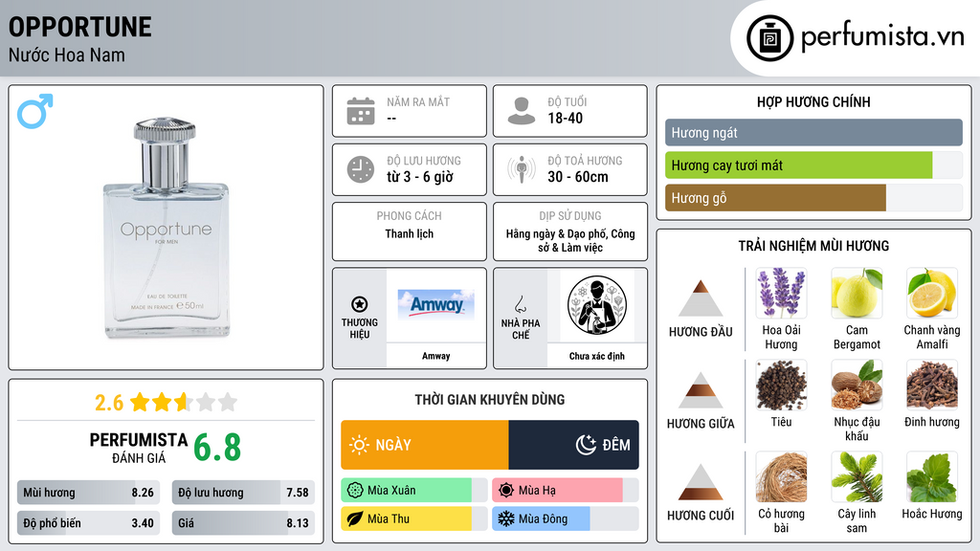
Task: Click the perfumista.vn bottle logo icon
Action: coord(769,38)
